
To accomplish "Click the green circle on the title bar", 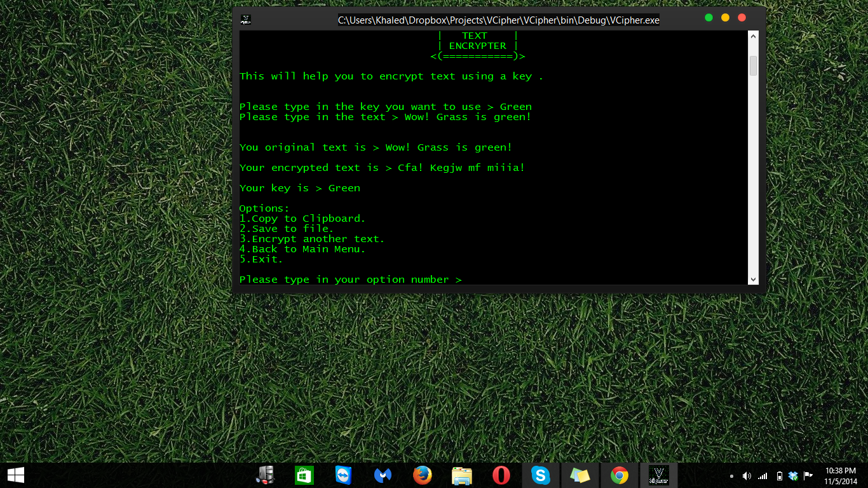I will click(x=709, y=18).
